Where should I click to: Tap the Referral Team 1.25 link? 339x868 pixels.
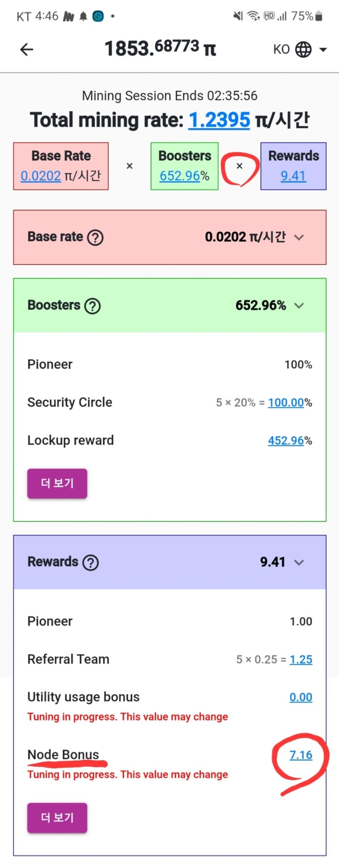click(301, 660)
